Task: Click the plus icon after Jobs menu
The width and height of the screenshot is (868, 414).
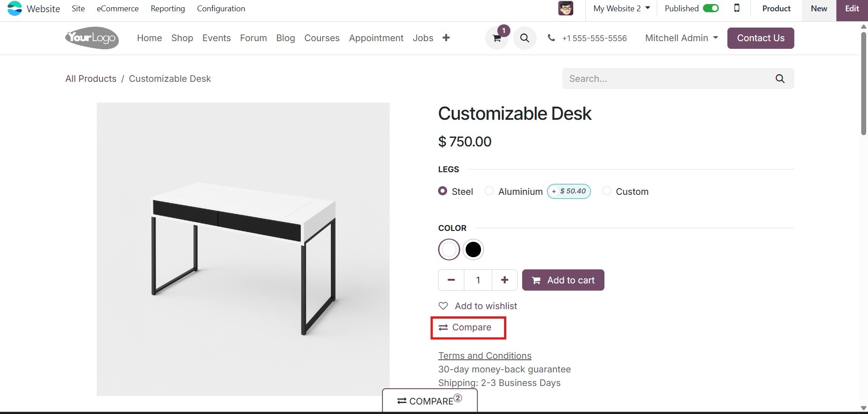Action: tap(446, 38)
